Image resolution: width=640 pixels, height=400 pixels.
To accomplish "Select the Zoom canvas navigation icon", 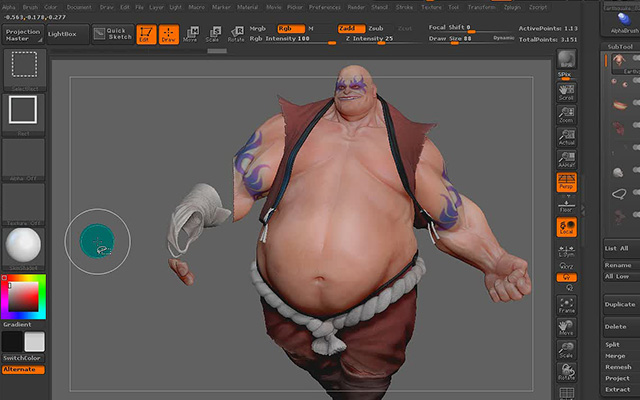I will (x=567, y=115).
